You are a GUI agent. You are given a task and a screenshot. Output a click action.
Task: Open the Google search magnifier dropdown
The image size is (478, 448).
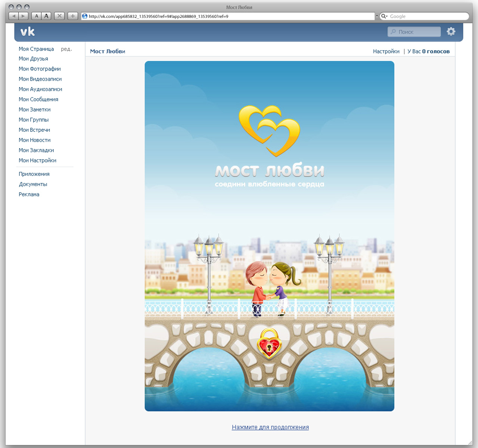click(x=384, y=16)
